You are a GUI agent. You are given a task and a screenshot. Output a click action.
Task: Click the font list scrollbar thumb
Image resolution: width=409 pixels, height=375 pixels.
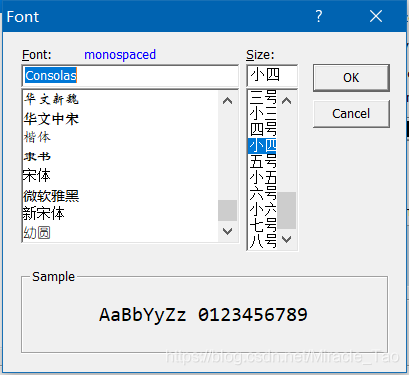click(x=227, y=210)
